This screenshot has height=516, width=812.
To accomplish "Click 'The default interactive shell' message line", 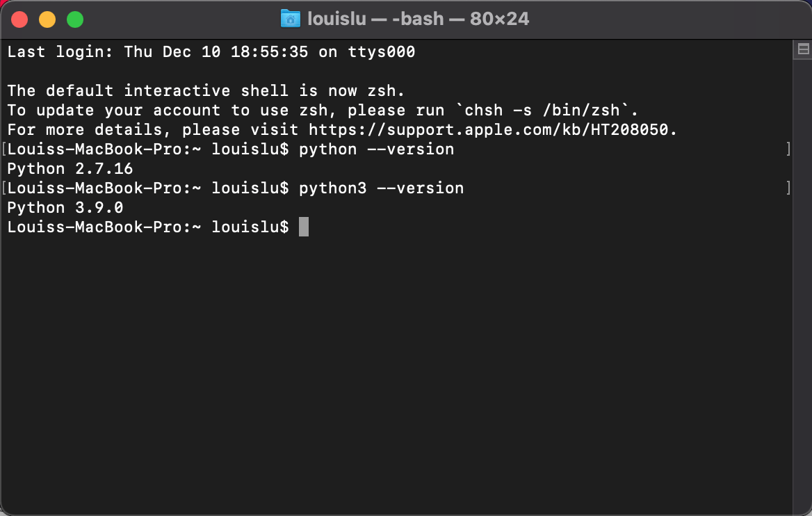I will (x=206, y=90).
